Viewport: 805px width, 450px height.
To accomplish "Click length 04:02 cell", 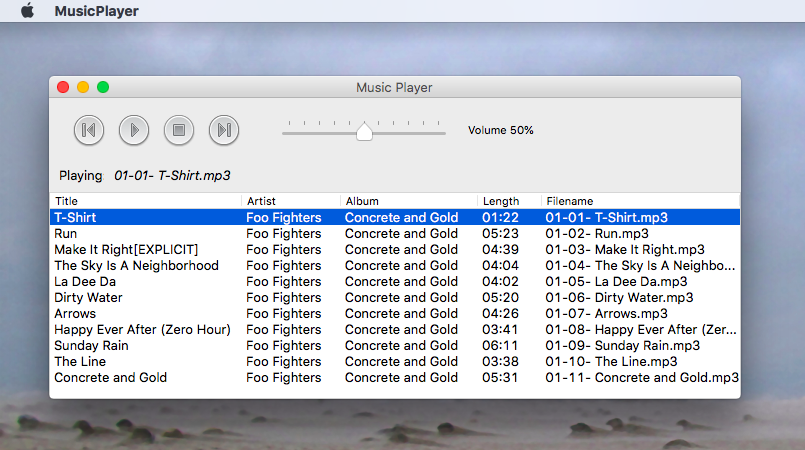I will click(501, 281).
